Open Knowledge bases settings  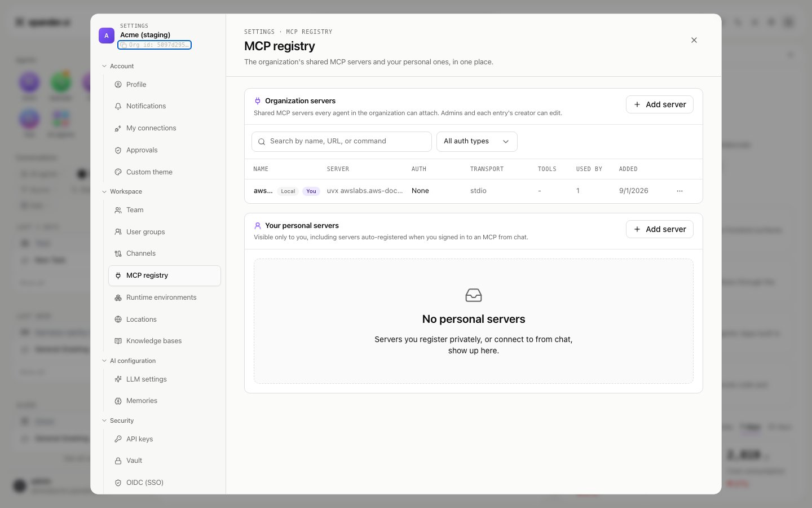[164, 341]
